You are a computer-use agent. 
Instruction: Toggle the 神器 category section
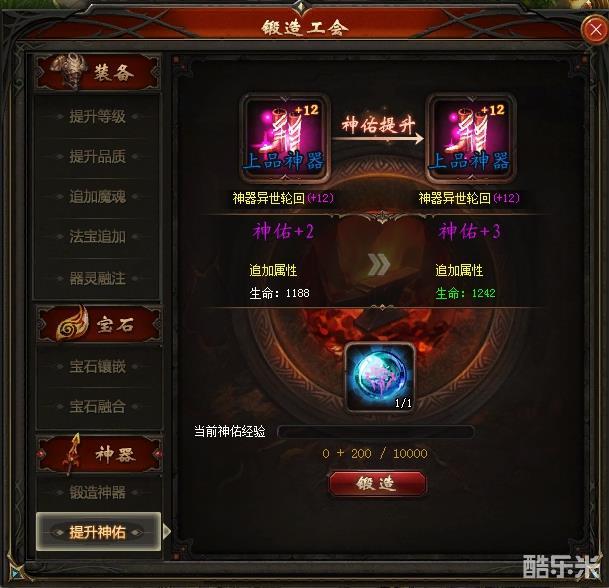[x=99, y=454]
